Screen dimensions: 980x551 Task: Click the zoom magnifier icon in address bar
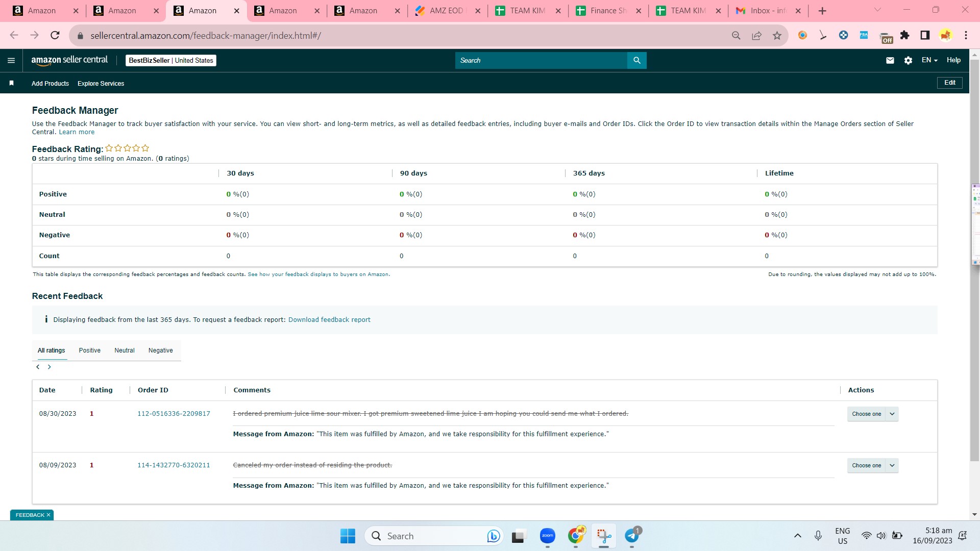pyautogui.click(x=736, y=35)
